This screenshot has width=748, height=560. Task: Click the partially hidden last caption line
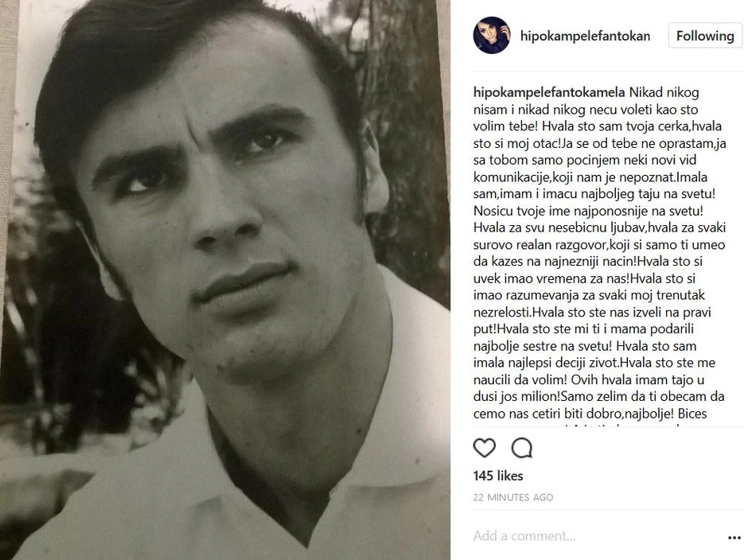click(x=589, y=426)
